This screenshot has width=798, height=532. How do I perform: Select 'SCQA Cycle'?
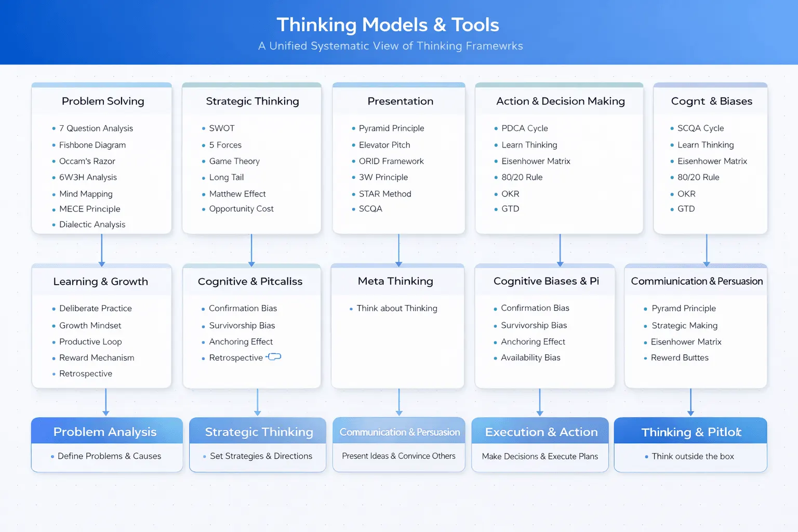[700, 128]
